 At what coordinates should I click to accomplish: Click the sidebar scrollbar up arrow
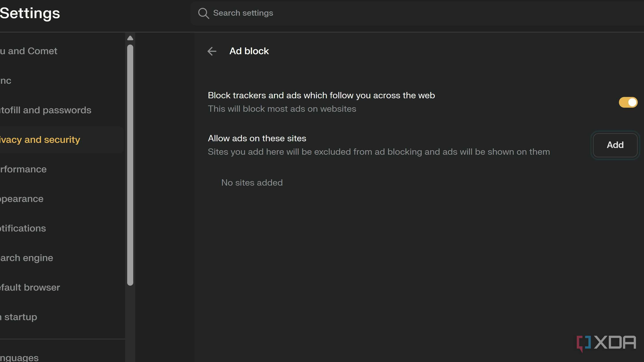pos(130,38)
